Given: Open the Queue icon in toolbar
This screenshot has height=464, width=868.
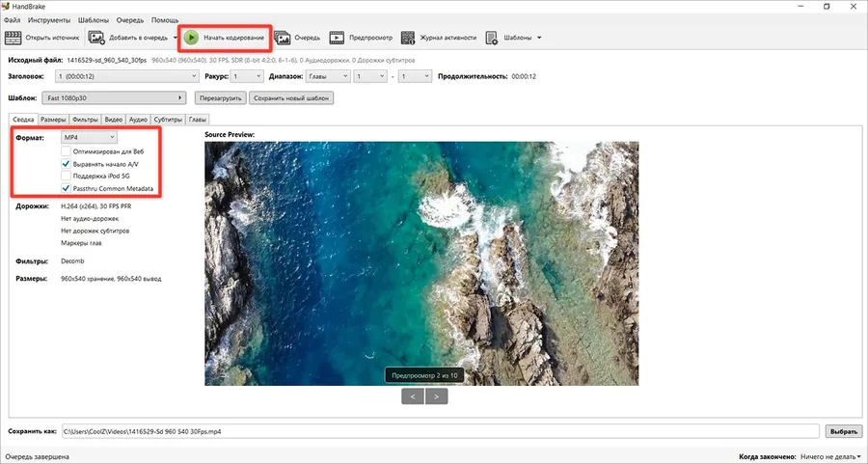Looking at the screenshot, I should pos(283,38).
